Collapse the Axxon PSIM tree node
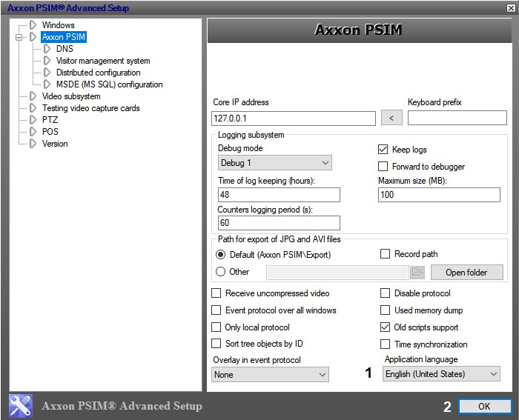The height and width of the screenshot is (420, 519). 19,37
